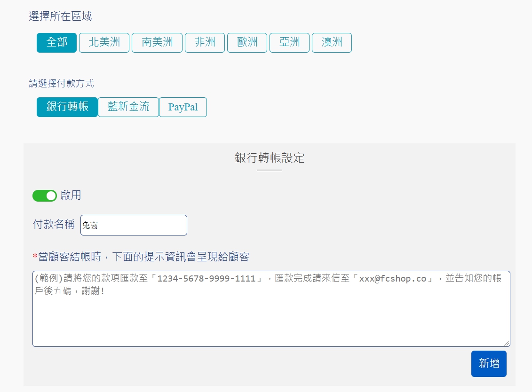Click the 請選擇付款方式 label

pyautogui.click(x=62, y=83)
